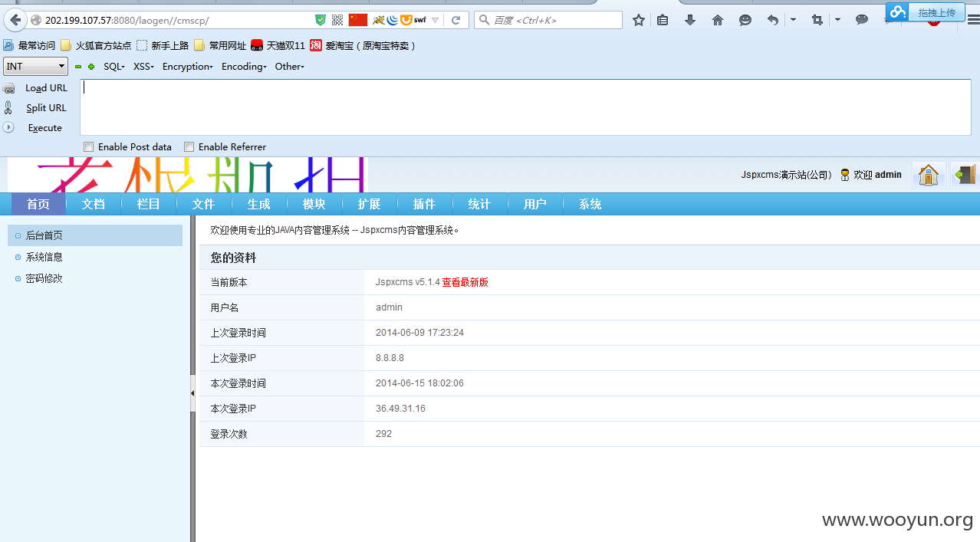Go to the browser home icon
This screenshot has height=542, width=980.
(x=718, y=20)
